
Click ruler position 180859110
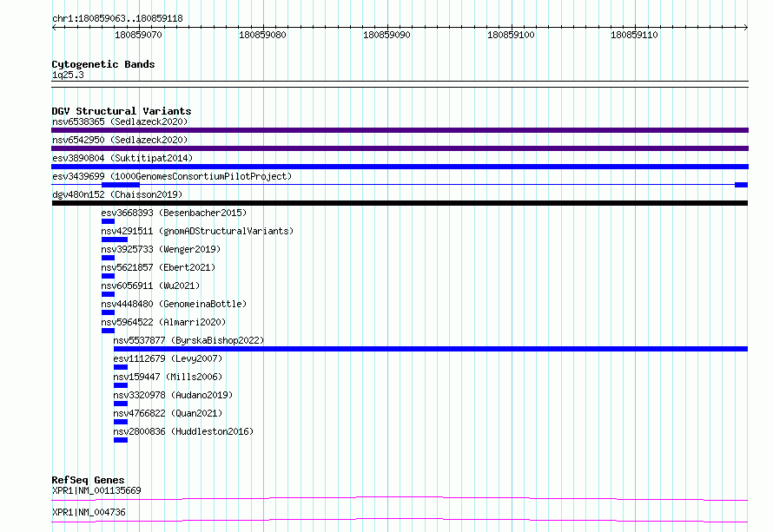634,35
